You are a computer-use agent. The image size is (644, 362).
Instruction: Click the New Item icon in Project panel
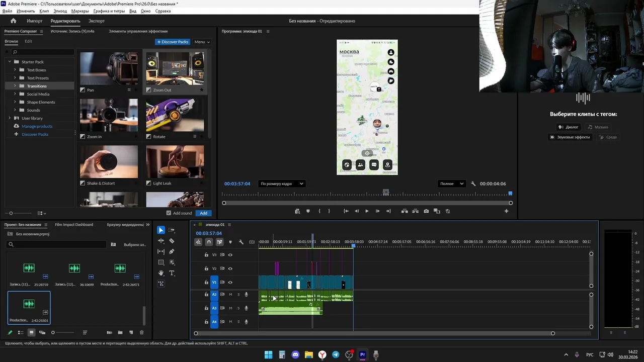click(131, 332)
